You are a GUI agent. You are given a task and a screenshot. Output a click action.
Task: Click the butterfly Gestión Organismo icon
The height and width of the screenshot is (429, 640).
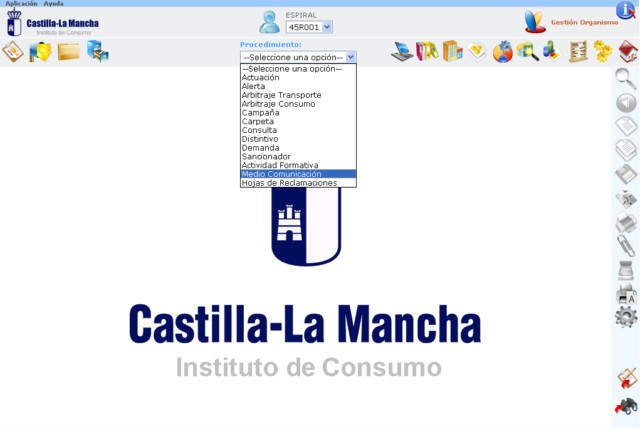(535, 22)
